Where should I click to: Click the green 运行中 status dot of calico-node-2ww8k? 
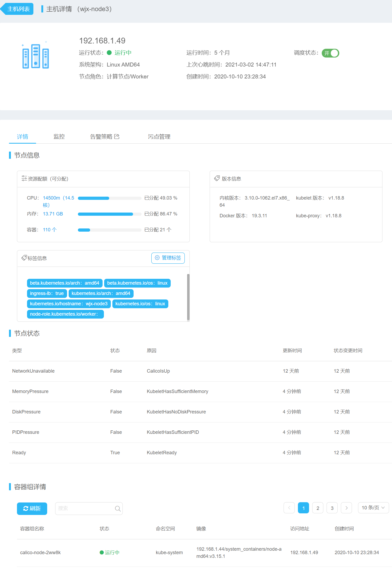tap(102, 553)
